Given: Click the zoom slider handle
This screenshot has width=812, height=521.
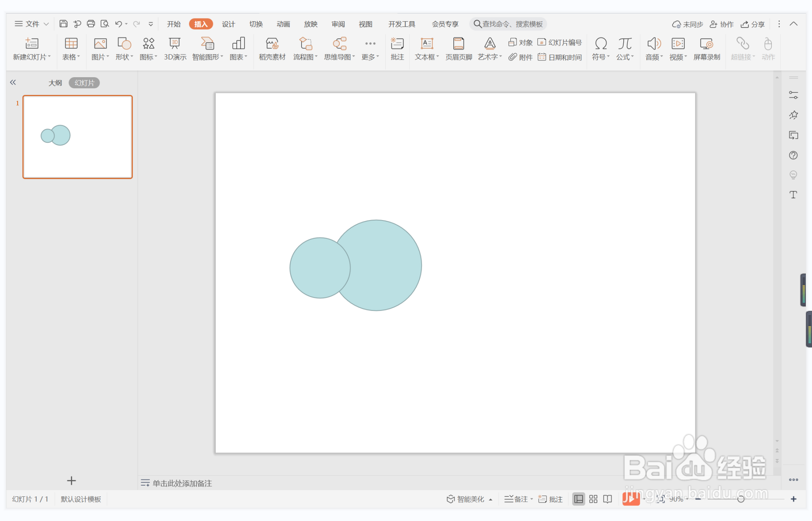Looking at the screenshot, I should (741, 499).
